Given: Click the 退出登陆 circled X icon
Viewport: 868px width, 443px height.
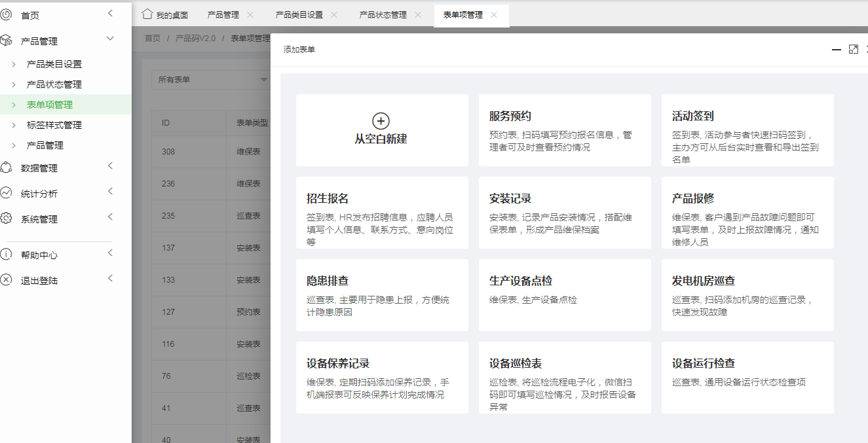Looking at the screenshot, I should pos(6,280).
